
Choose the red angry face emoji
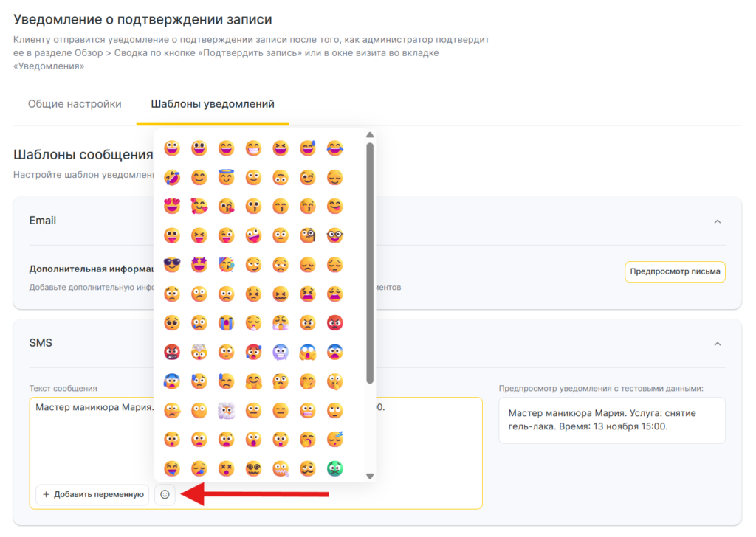coord(335,323)
